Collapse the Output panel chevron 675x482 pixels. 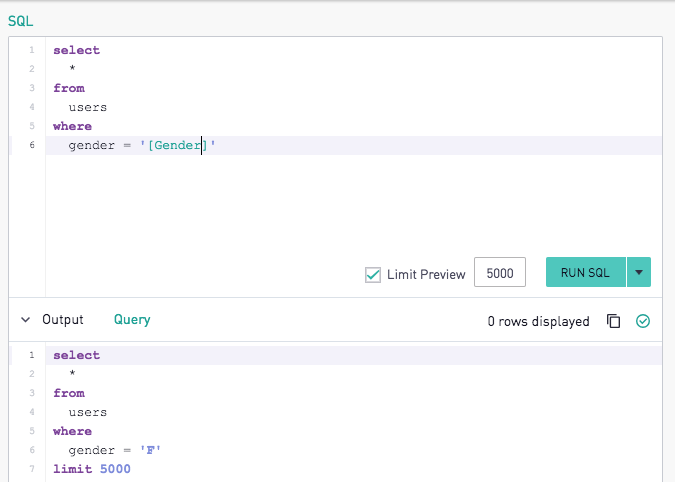26,320
